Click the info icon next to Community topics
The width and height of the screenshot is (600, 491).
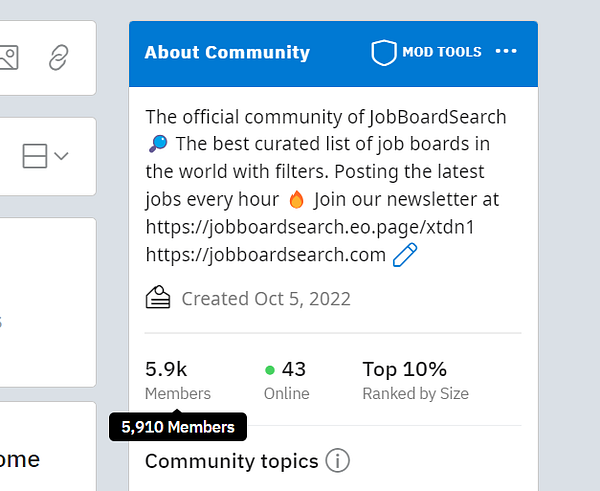(x=338, y=461)
